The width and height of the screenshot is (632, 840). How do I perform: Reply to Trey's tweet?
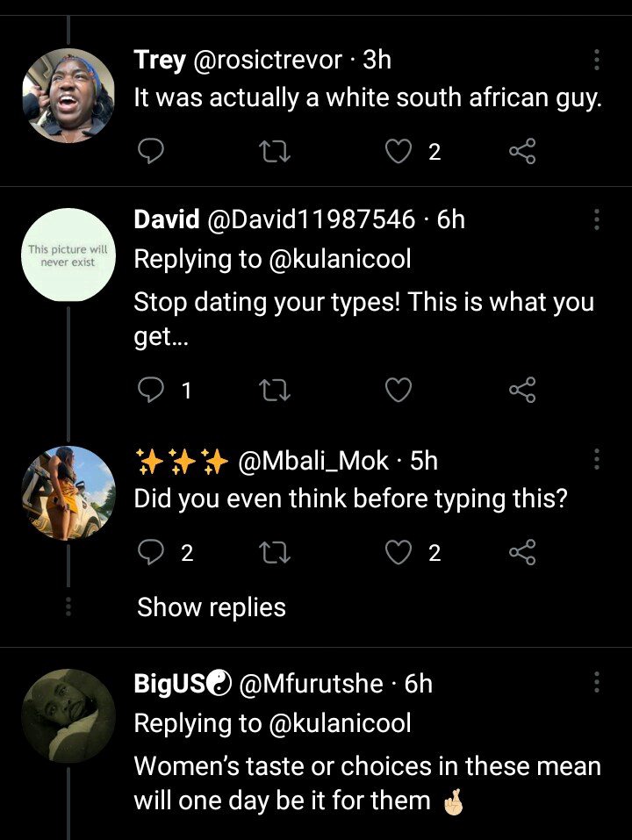[151, 152]
